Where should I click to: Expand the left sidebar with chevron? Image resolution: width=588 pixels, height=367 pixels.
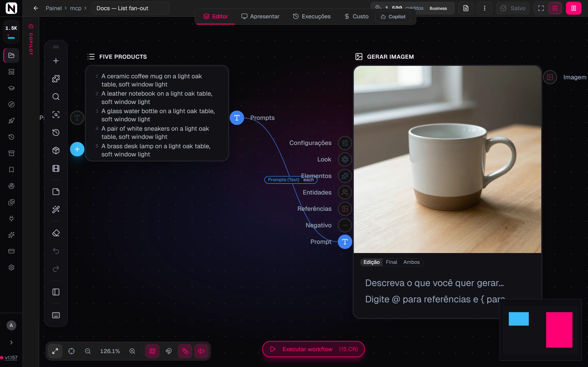tap(11, 343)
